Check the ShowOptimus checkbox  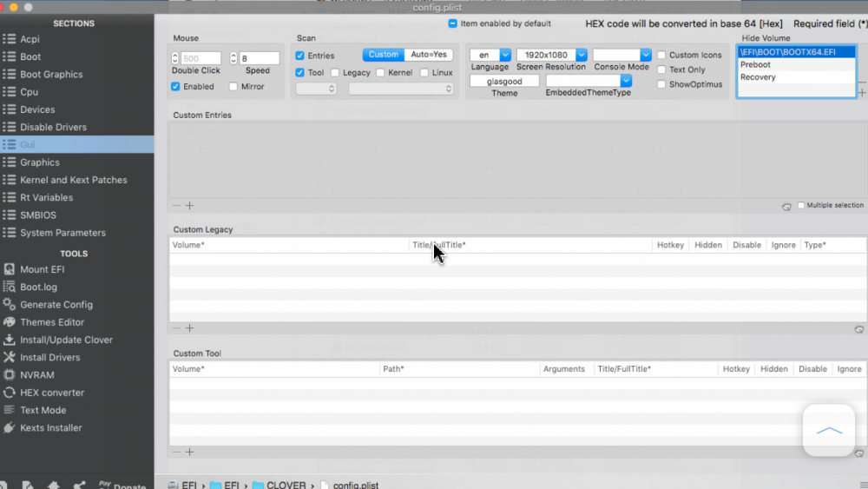[661, 84]
